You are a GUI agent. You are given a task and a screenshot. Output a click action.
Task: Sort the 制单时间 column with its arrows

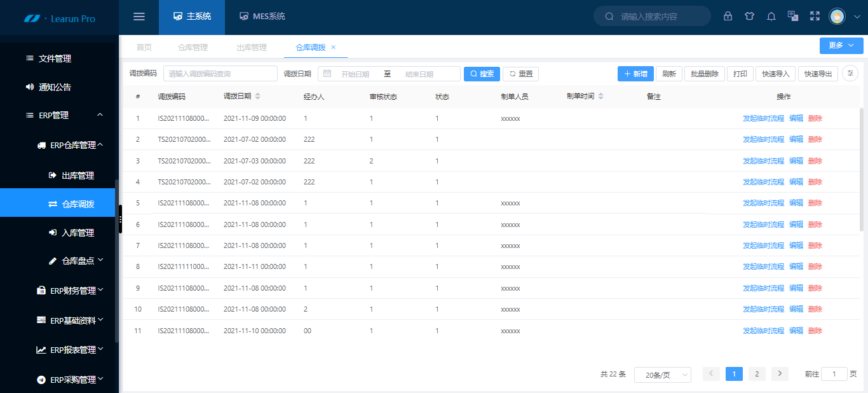(x=601, y=97)
